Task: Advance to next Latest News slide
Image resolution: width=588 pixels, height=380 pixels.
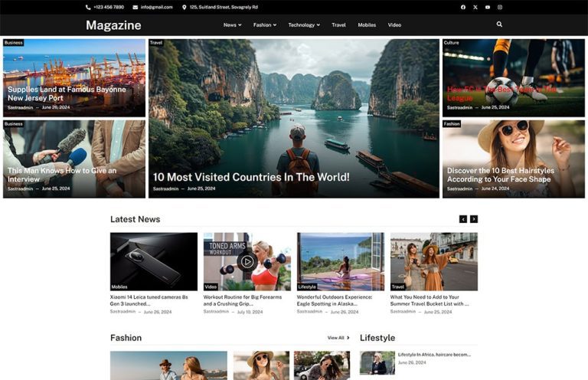Action: (474, 219)
